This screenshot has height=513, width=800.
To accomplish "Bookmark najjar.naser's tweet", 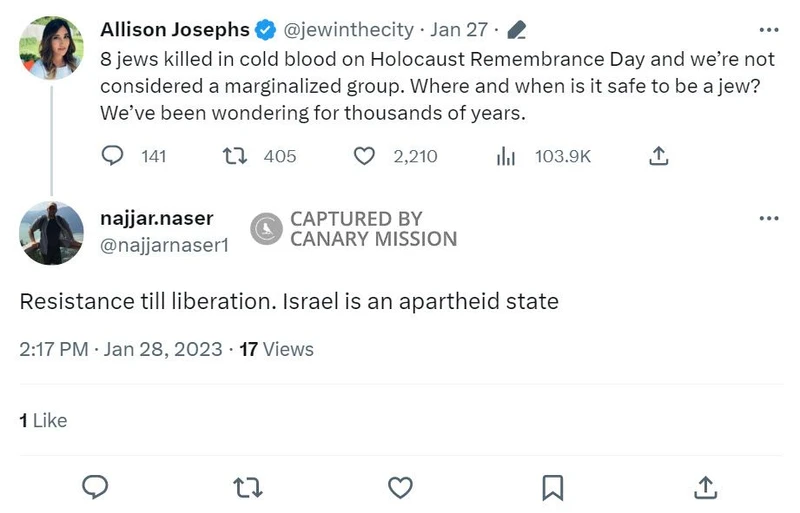I will (552, 487).
